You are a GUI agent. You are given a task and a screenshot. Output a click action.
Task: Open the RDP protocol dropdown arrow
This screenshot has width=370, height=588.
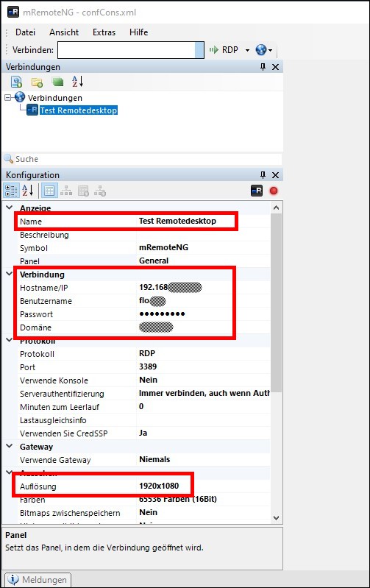point(247,50)
